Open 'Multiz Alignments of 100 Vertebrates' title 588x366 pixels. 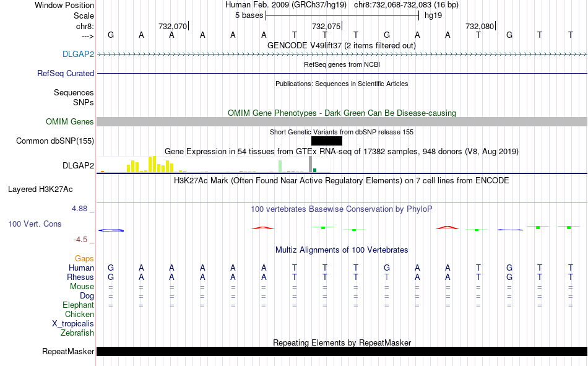342,250
